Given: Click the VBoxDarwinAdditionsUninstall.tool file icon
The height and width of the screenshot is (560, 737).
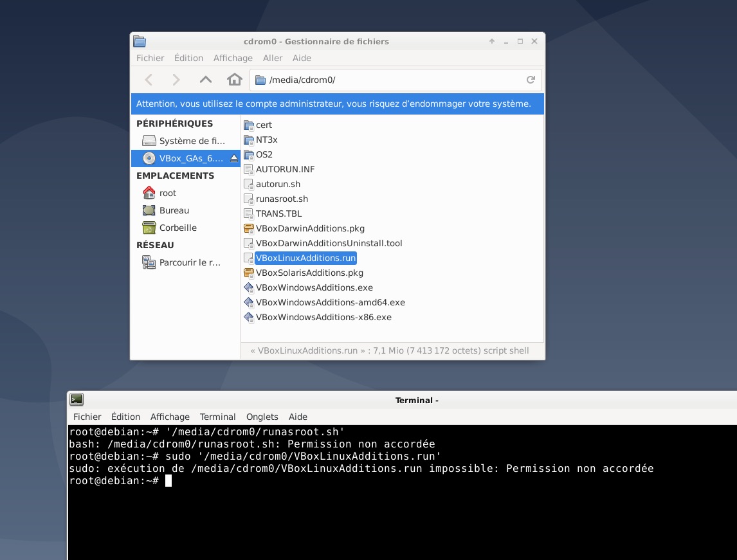Looking at the screenshot, I should coord(249,244).
